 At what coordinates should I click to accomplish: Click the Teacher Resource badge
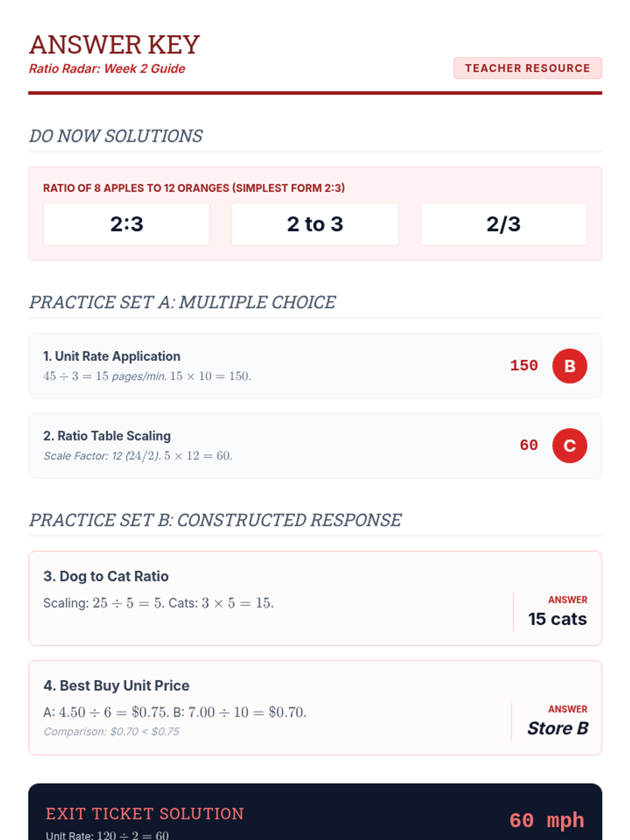tap(528, 68)
